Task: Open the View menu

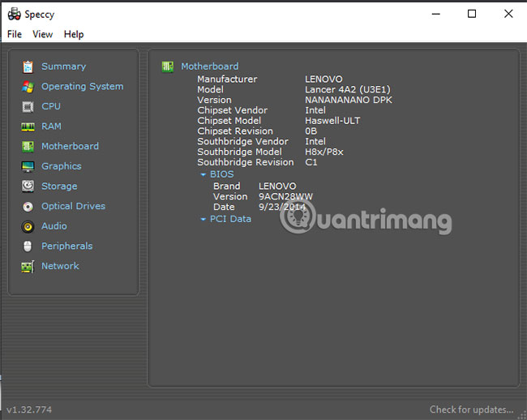Action: tap(43, 34)
